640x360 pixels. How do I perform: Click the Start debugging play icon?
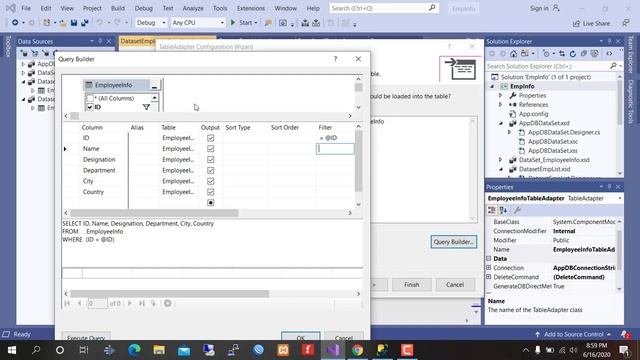point(233,23)
